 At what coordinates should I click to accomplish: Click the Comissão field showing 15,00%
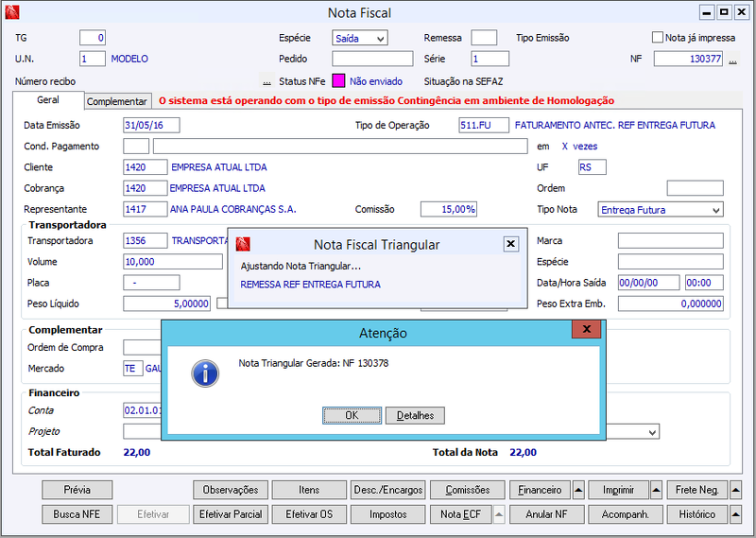(x=448, y=209)
